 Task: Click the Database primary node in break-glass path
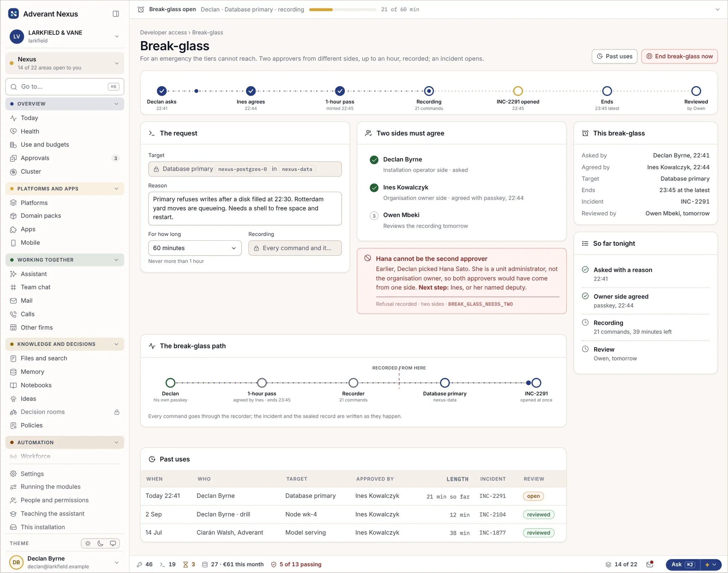444,383
